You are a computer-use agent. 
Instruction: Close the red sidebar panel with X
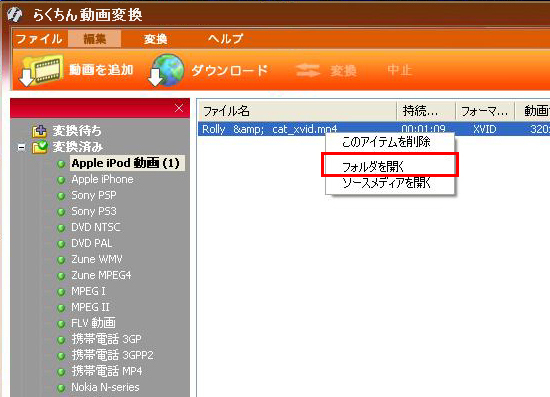point(179,108)
